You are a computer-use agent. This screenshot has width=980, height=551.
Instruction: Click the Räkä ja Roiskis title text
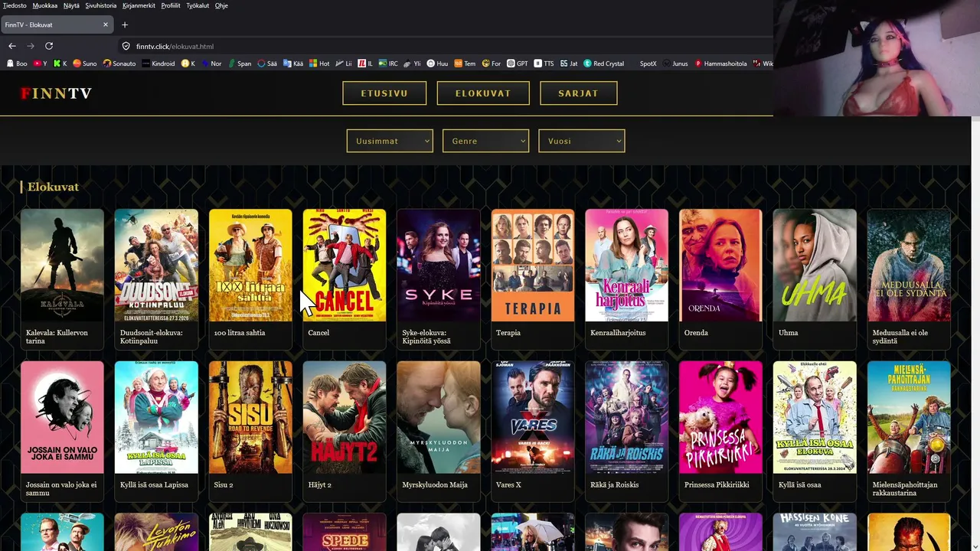coord(615,485)
